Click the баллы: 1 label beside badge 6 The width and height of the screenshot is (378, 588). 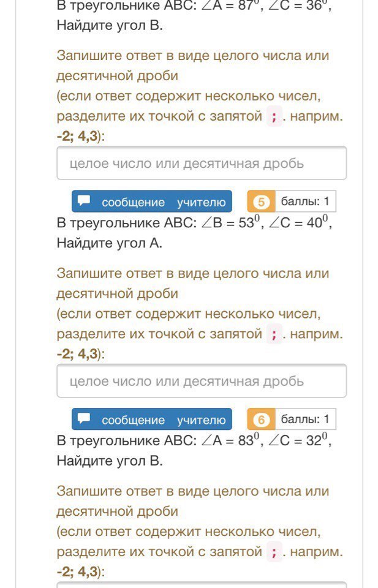(x=305, y=419)
